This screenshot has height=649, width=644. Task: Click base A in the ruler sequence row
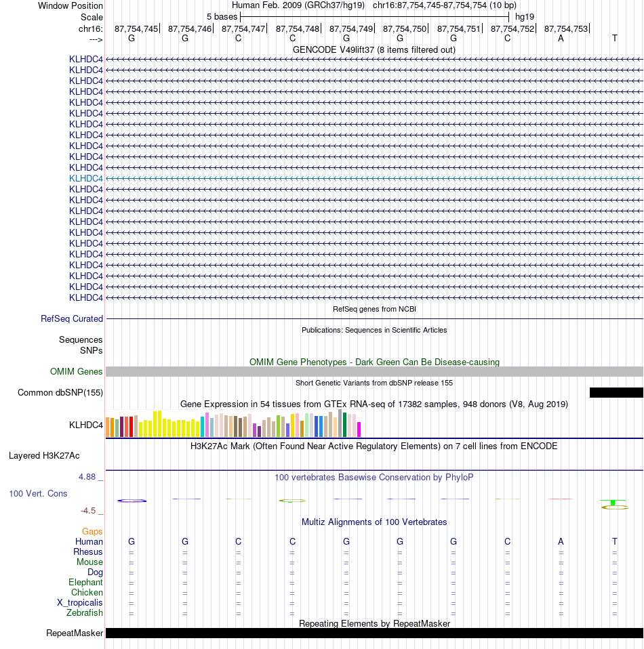[x=561, y=39]
